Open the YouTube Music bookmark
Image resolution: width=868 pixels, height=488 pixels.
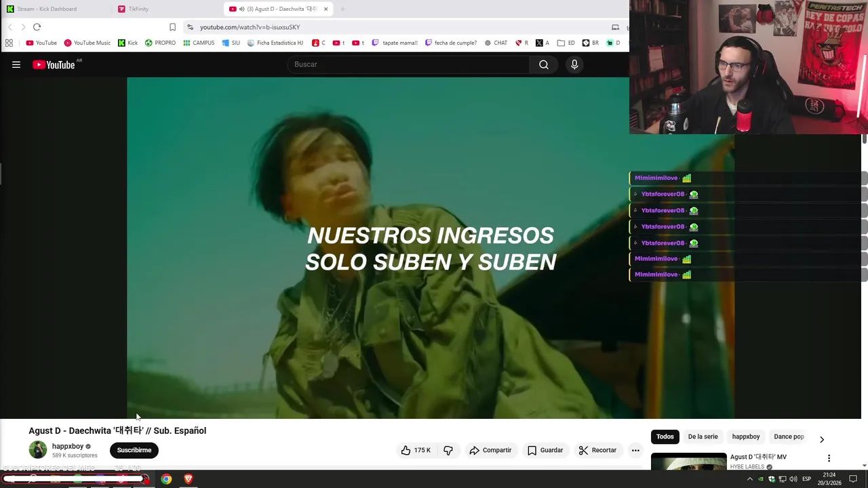coord(87,43)
